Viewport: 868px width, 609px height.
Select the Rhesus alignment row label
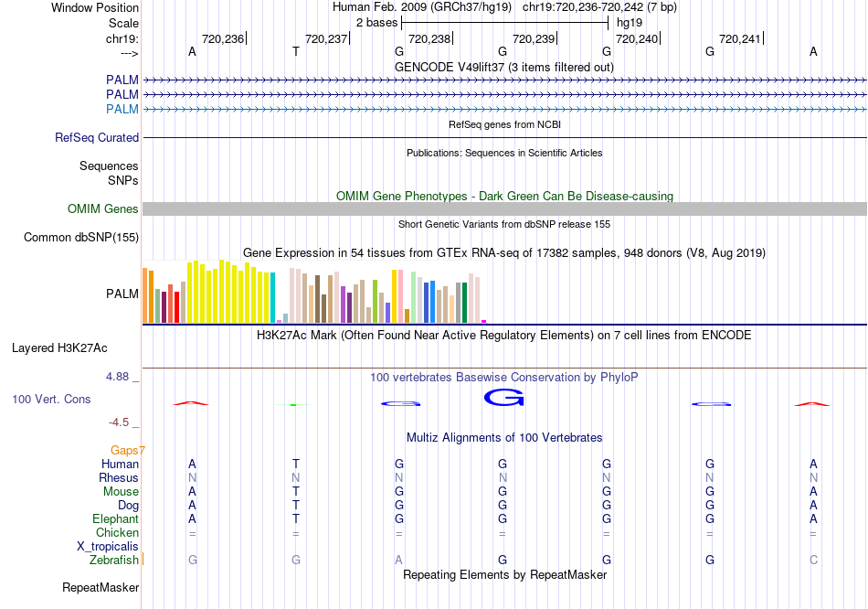119,477
